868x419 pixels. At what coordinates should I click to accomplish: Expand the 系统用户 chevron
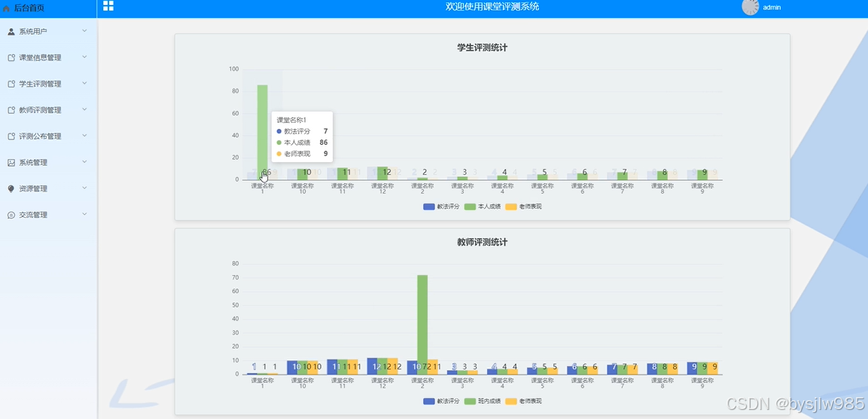coord(85,30)
